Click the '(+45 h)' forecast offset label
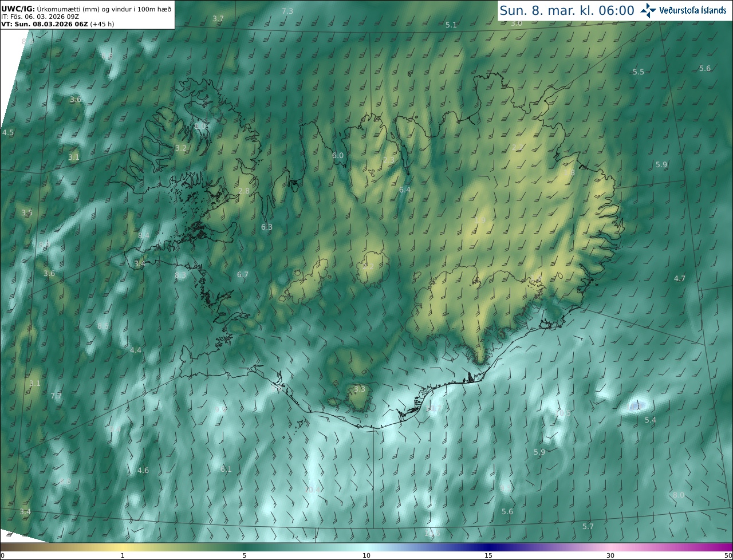This screenshot has height=560, width=733. 103,24
